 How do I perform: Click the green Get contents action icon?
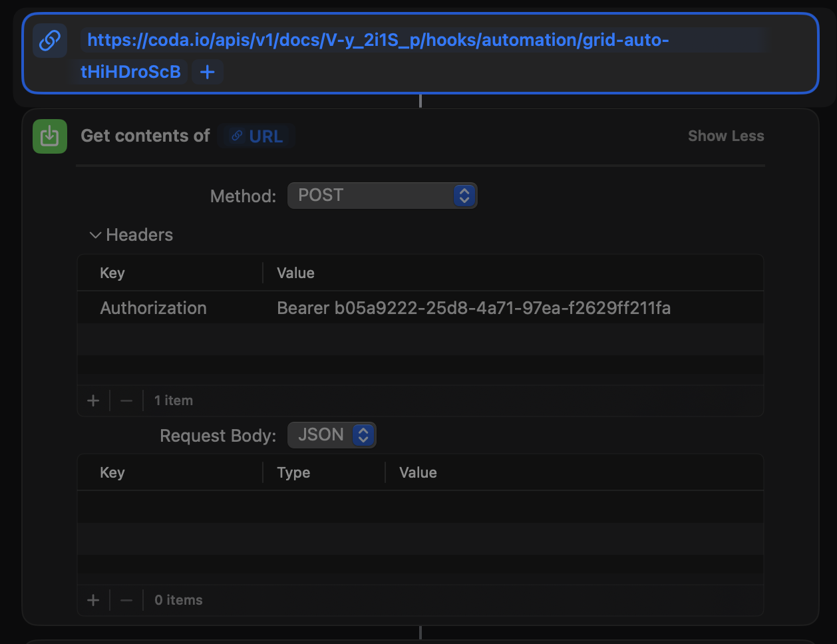tap(50, 136)
